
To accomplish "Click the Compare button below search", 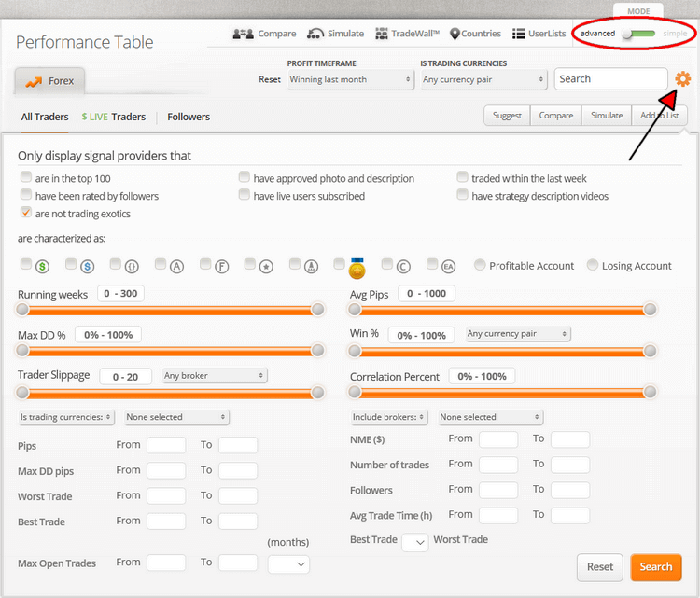I will pyautogui.click(x=556, y=116).
